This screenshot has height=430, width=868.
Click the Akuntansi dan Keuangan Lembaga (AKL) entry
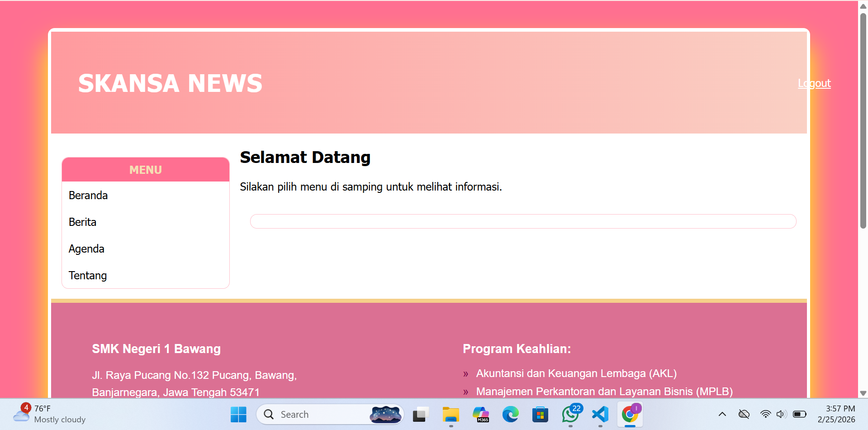576,373
